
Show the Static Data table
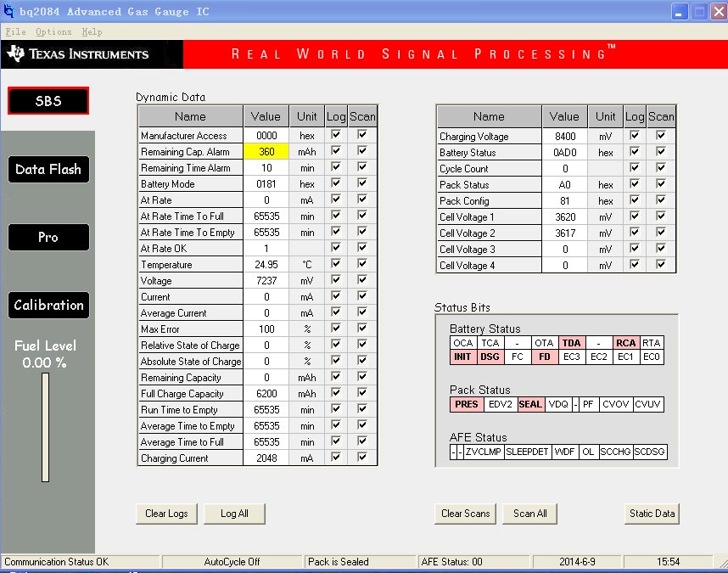(652, 514)
